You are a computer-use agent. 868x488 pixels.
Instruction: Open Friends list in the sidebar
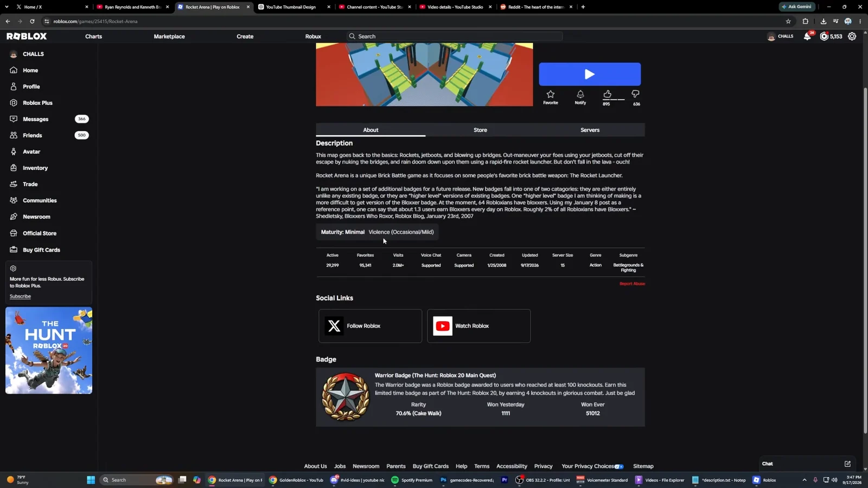49,136
